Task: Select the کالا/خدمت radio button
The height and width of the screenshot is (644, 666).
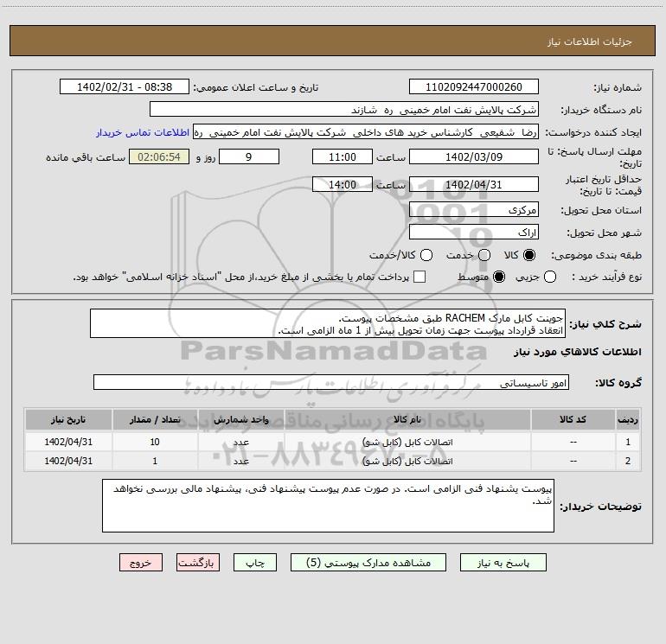Action: (426, 255)
